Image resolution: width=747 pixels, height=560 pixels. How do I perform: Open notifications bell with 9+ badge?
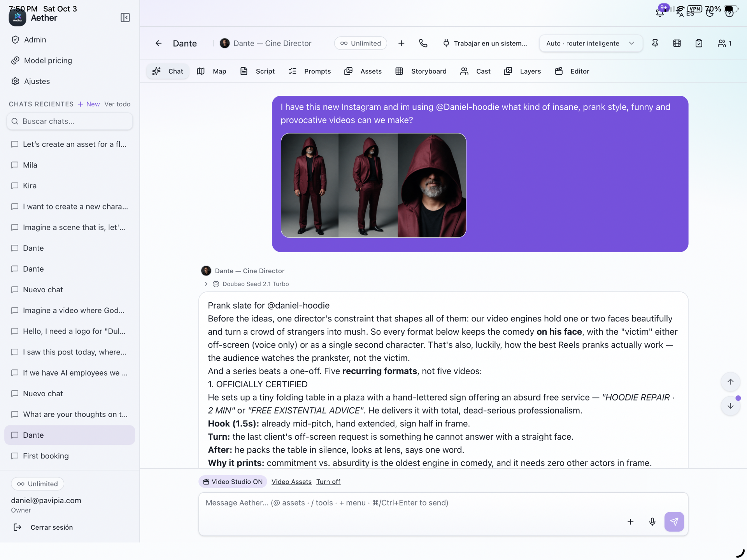coord(660,12)
